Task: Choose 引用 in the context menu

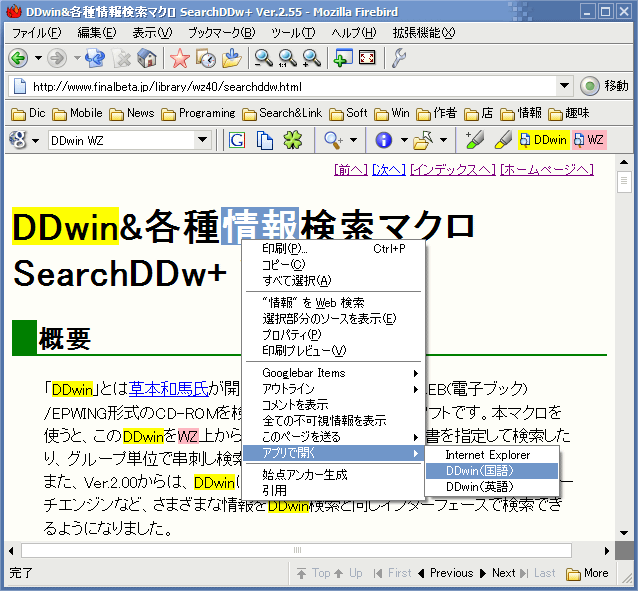Action: pyautogui.click(x=334, y=490)
